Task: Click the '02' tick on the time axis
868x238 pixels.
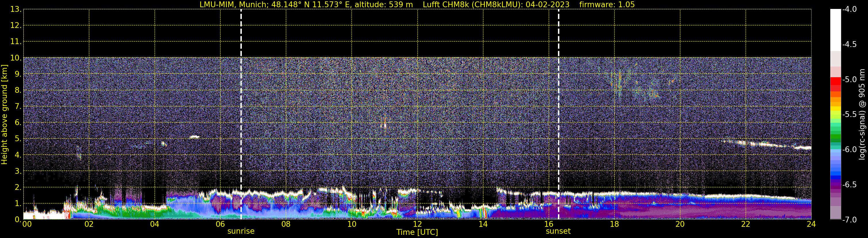Action: [89, 224]
